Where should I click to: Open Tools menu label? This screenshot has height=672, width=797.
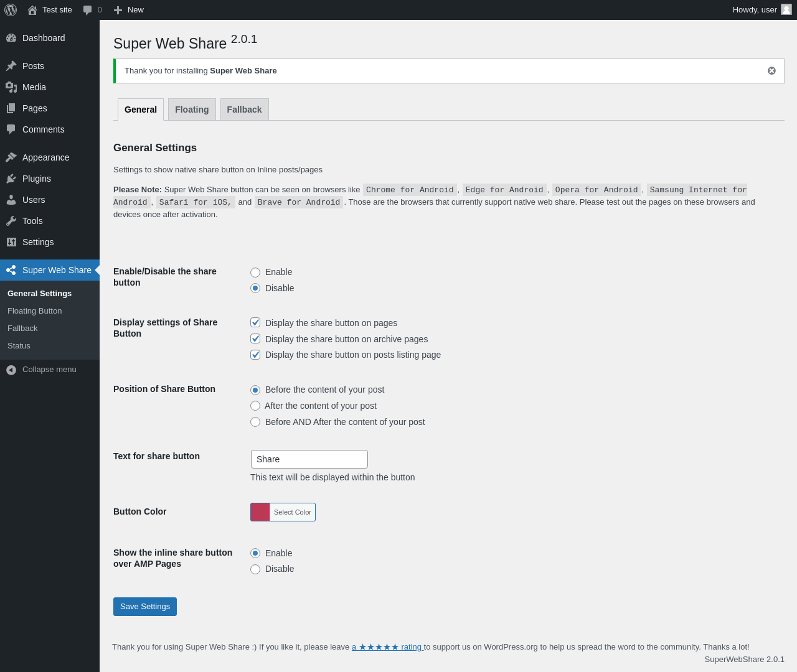pyautogui.click(x=32, y=221)
